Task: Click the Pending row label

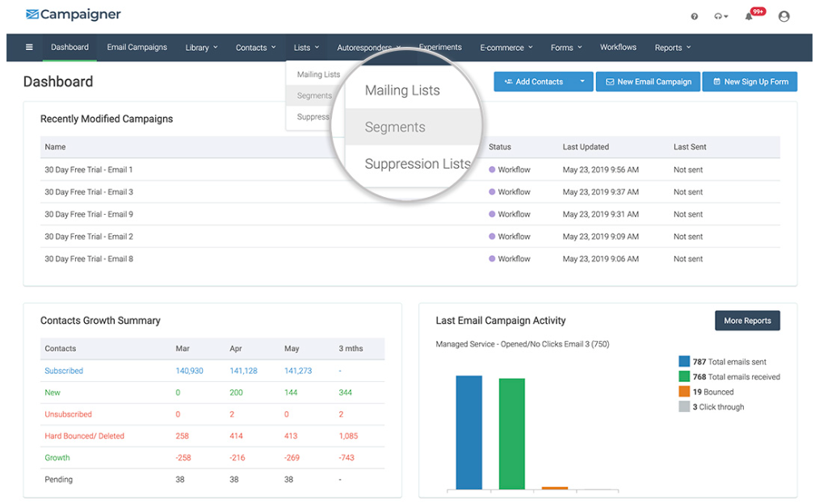Action: coord(58,480)
